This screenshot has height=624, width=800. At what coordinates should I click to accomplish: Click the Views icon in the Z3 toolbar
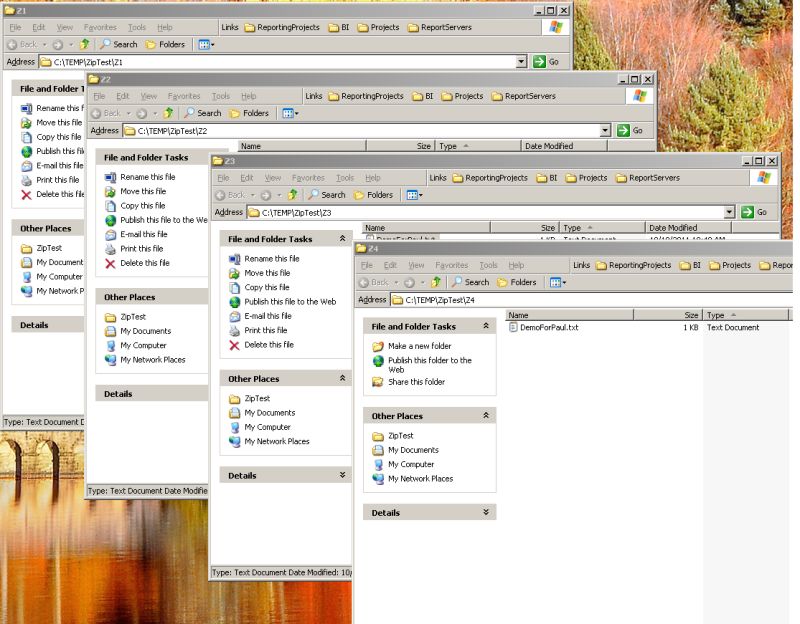412,195
